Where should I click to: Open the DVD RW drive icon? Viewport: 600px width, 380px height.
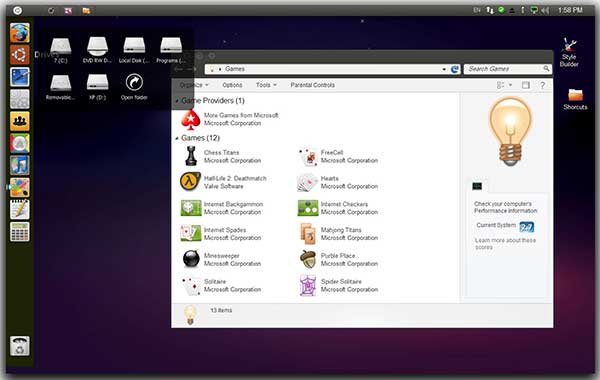[x=97, y=46]
